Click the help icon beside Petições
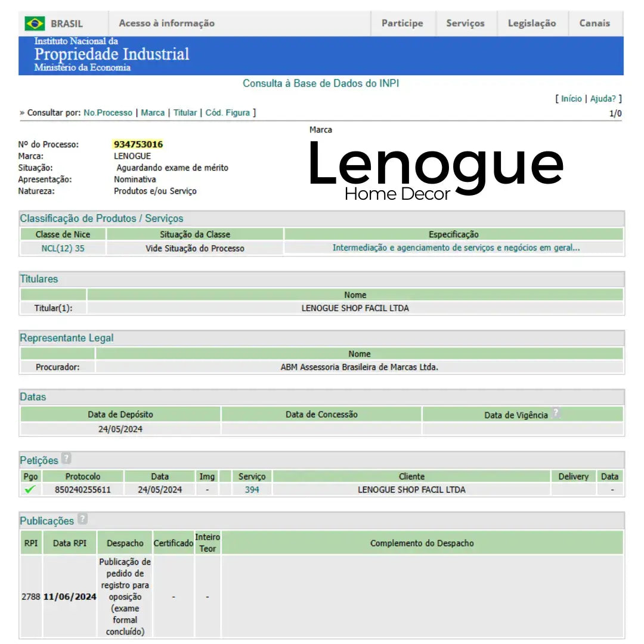This screenshot has height=644, width=644. tap(66, 459)
